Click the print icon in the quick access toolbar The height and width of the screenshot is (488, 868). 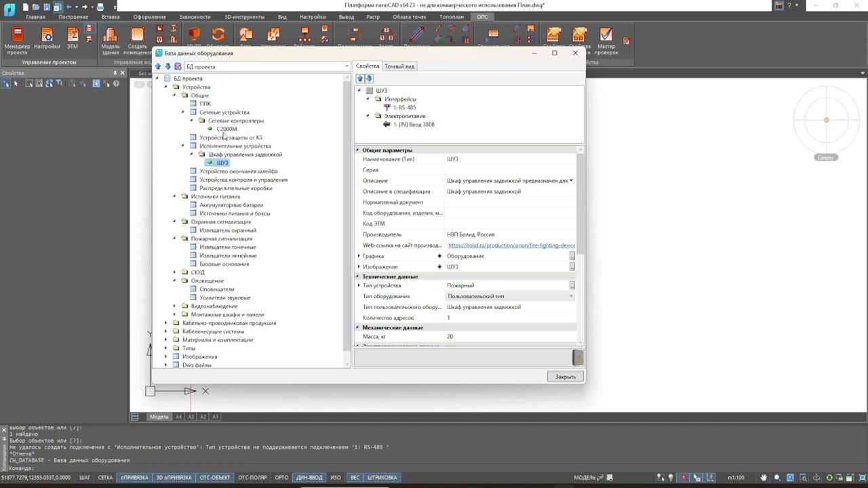[x=100, y=6]
